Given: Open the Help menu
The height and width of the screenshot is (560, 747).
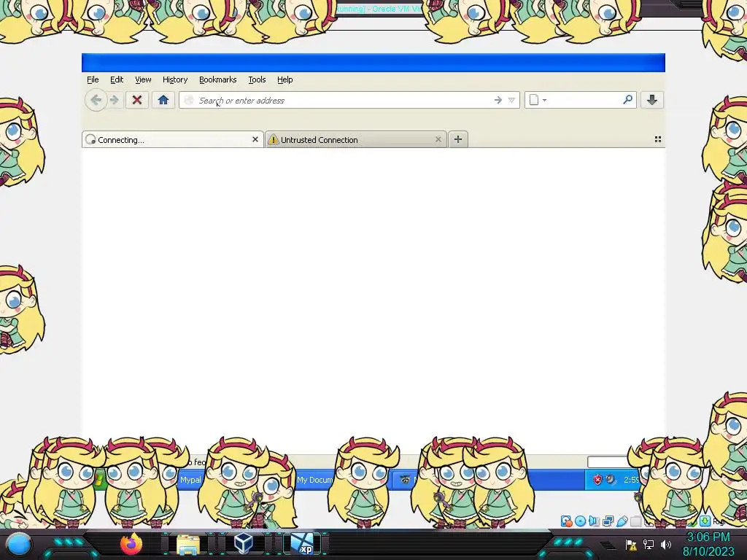Looking at the screenshot, I should tap(285, 79).
